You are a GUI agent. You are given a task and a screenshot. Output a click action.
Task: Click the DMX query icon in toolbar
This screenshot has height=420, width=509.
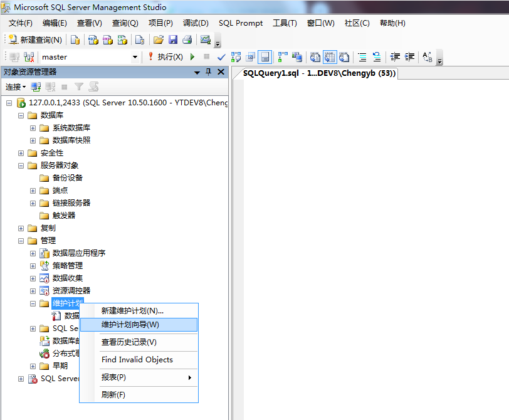pos(108,39)
